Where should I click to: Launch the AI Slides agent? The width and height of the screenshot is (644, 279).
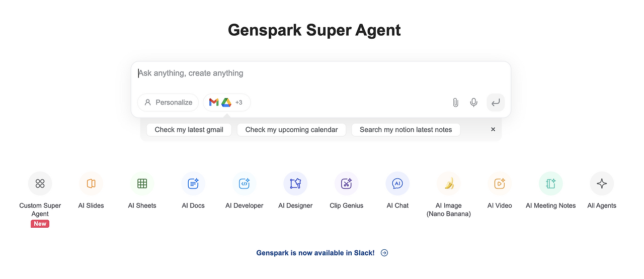91,183
